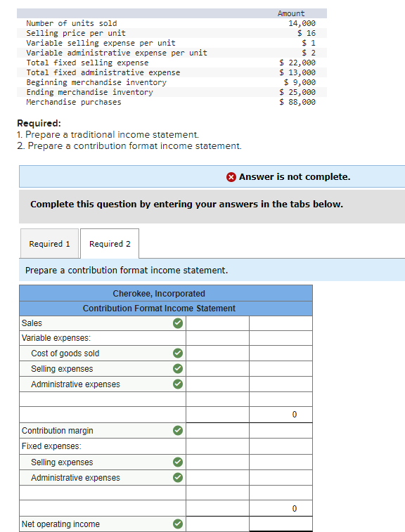Click green checkmark beside fixed Administrative expenses

click(178, 478)
